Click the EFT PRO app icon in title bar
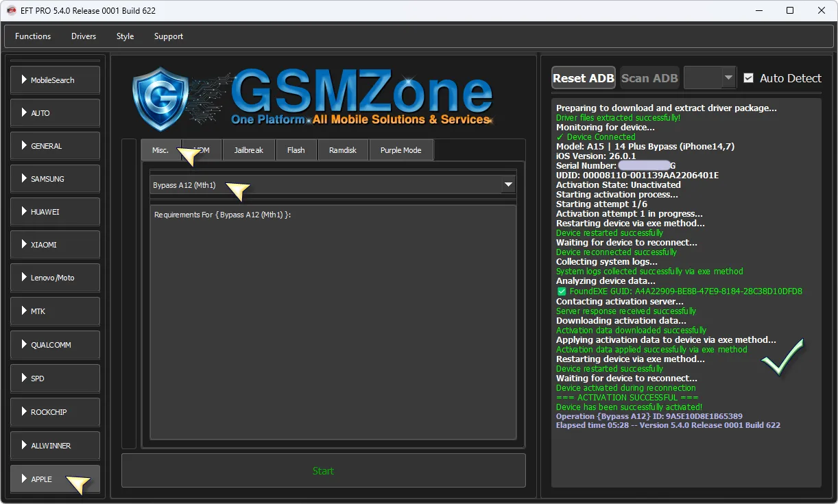The height and width of the screenshot is (504, 838). 11,10
